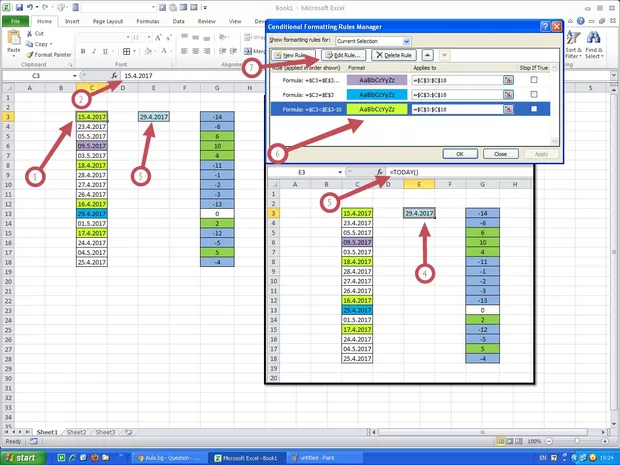
Task: Click the Align Text Right icon
Action: (206, 51)
